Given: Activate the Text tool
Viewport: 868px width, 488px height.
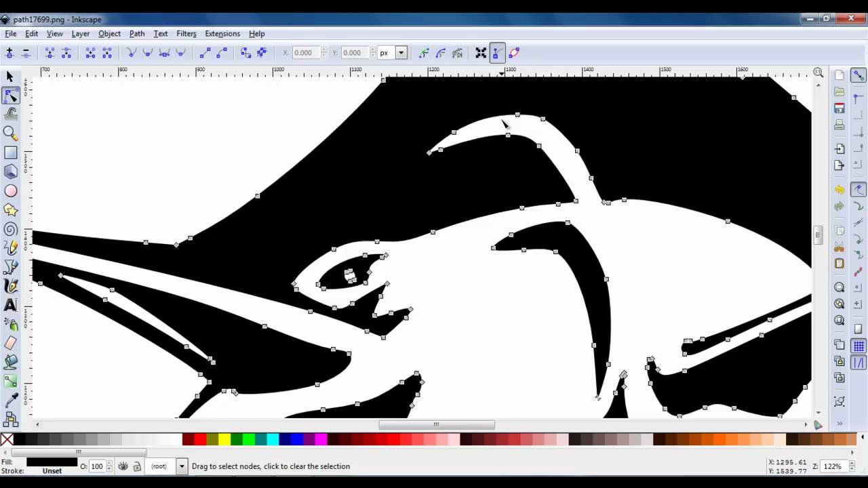Looking at the screenshot, I should pos(10,304).
